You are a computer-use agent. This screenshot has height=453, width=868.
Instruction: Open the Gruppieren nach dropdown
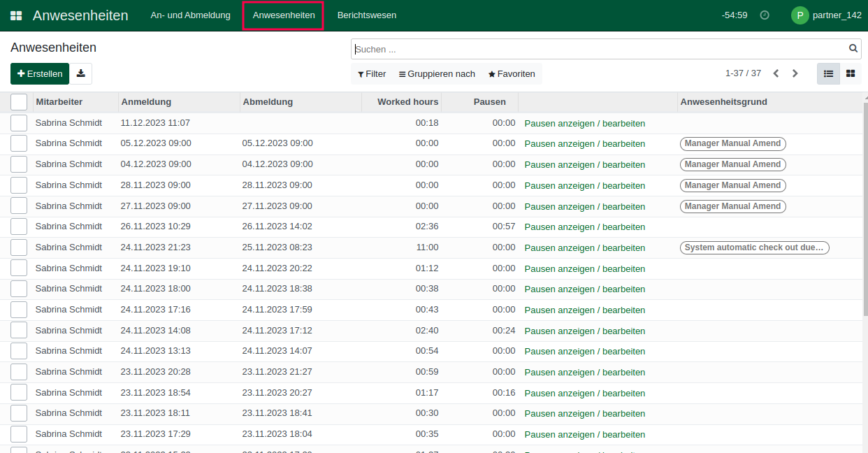coord(437,74)
